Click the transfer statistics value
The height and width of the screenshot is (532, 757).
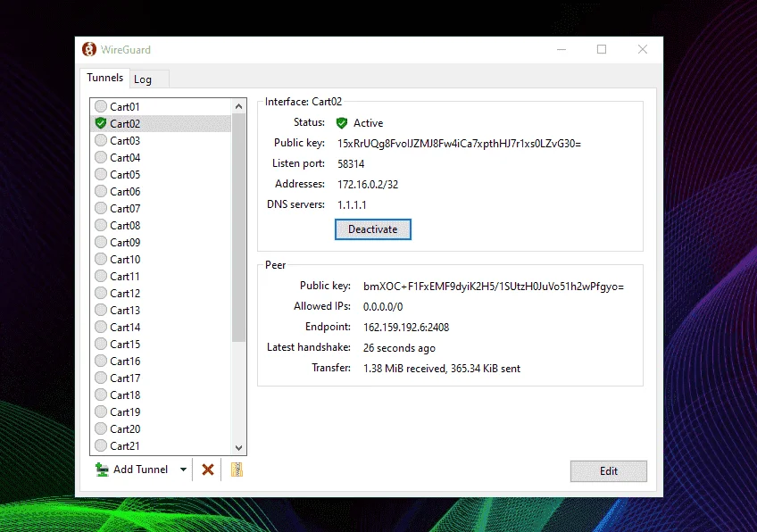point(442,369)
